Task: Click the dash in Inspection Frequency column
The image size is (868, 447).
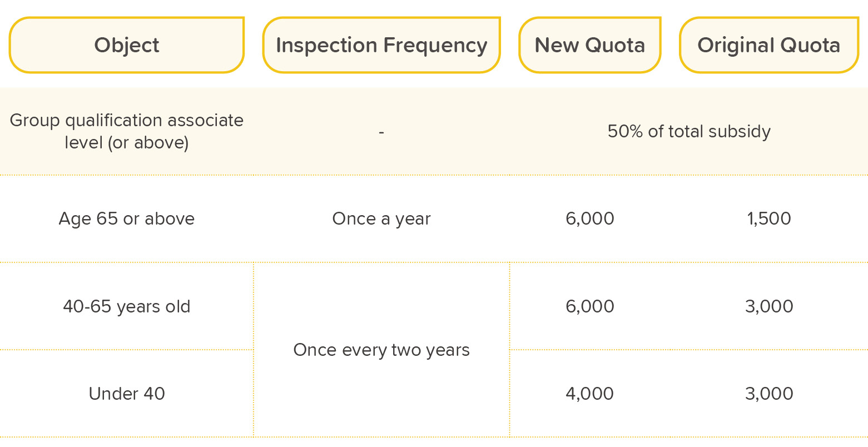Action: (x=381, y=132)
